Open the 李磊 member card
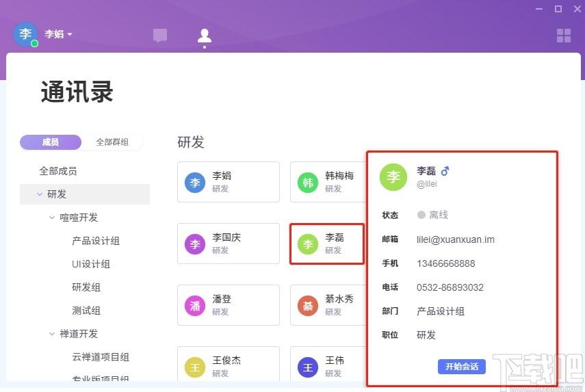The width and height of the screenshot is (585, 392). [327, 244]
